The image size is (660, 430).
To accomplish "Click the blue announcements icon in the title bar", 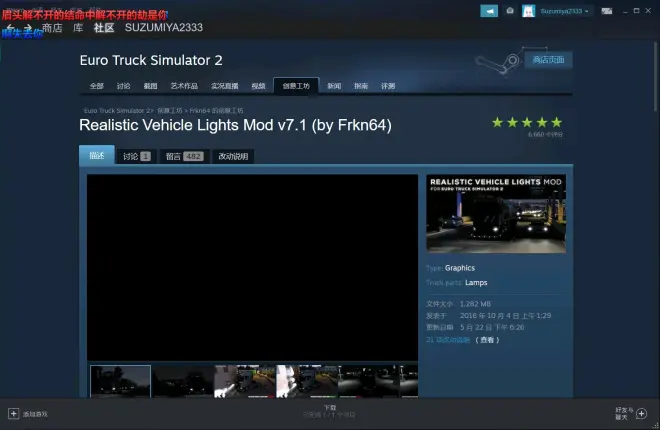I will coord(489,11).
